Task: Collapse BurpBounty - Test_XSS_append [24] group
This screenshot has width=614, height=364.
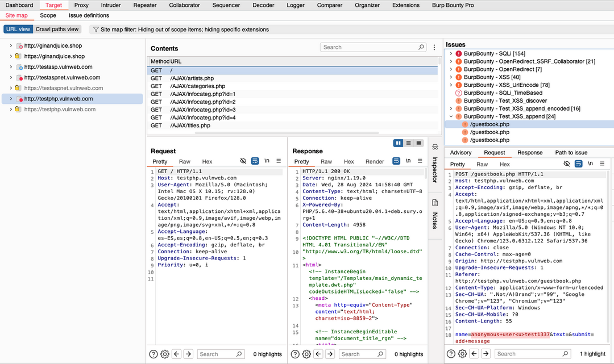Action: coord(451,116)
